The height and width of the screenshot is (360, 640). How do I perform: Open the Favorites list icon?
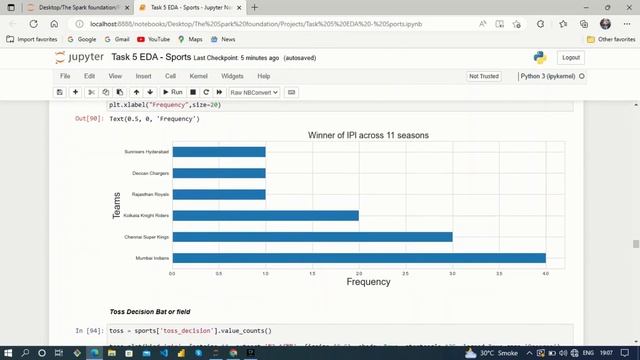click(563, 24)
